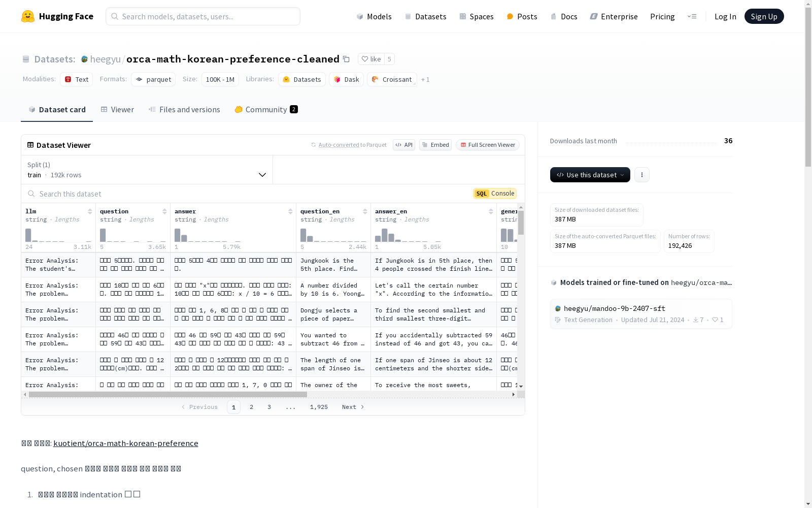Screen dimensions: 812x508
Task: Switch to the Dataset card tab
Action: [57, 109]
